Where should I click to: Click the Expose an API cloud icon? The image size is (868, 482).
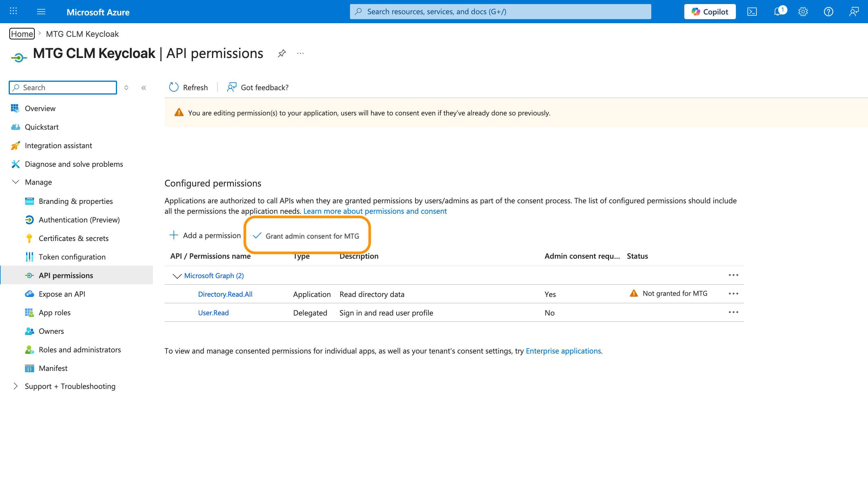point(29,294)
